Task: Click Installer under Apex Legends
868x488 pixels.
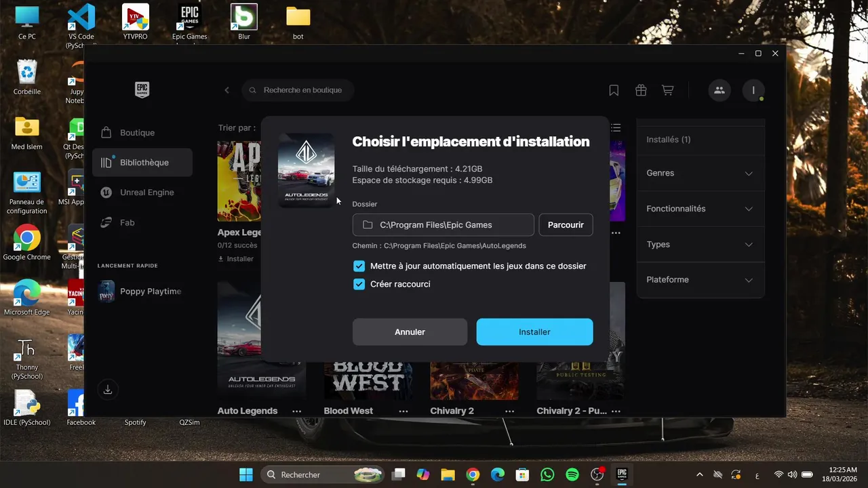Action: (236, 259)
